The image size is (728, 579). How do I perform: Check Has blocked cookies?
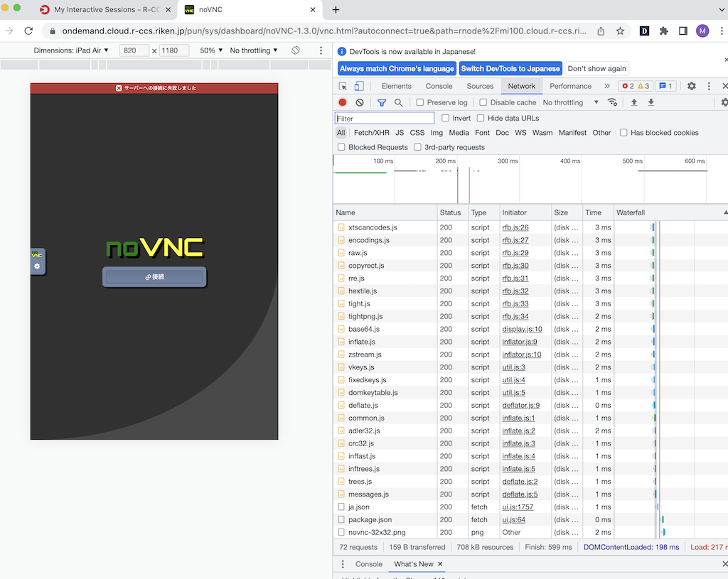click(x=623, y=133)
